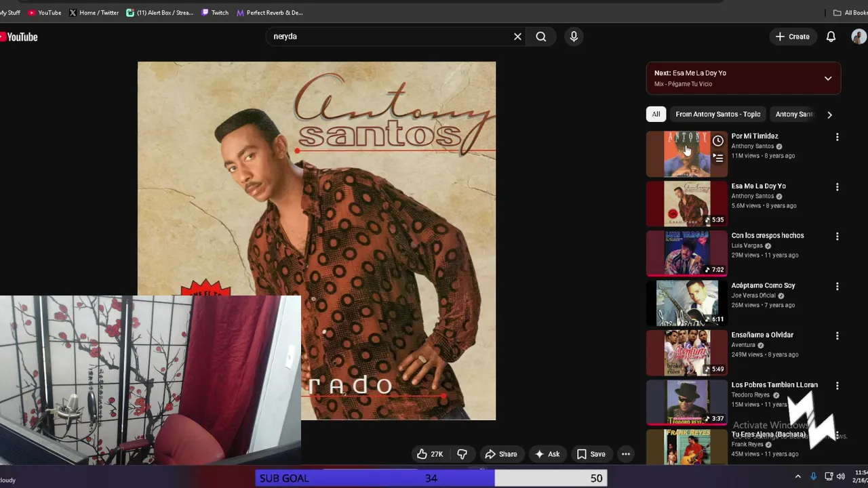Screen dimensions: 868x488
Task: Click the Por Mi Timidez title
Action: 755,136
